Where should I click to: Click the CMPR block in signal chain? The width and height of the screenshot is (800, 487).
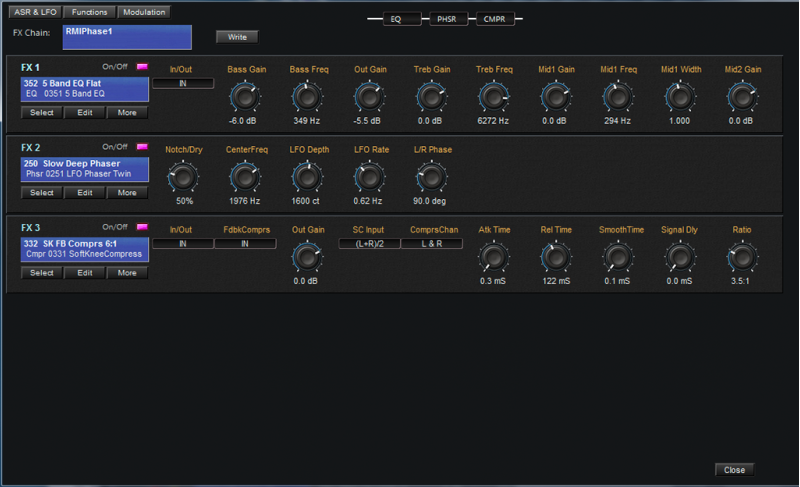coord(493,19)
